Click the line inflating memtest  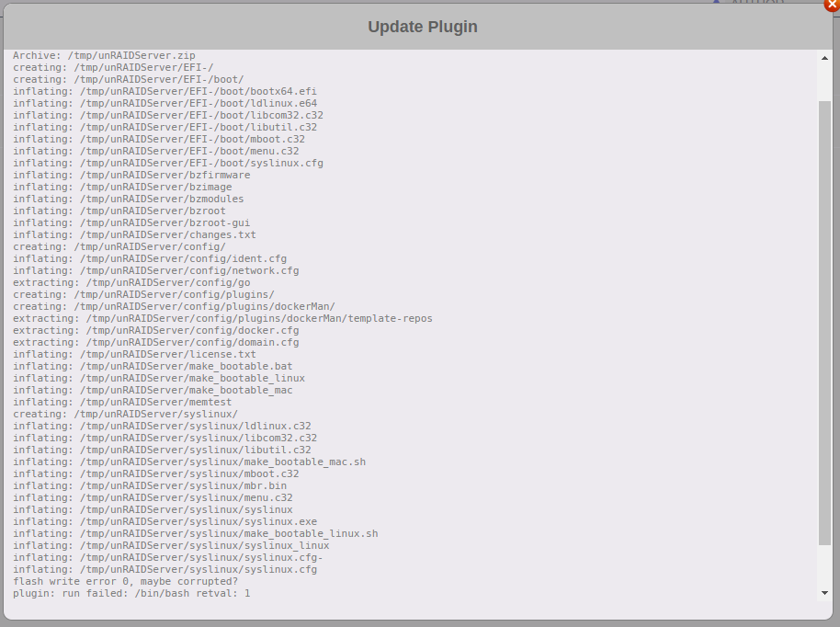coord(122,402)
